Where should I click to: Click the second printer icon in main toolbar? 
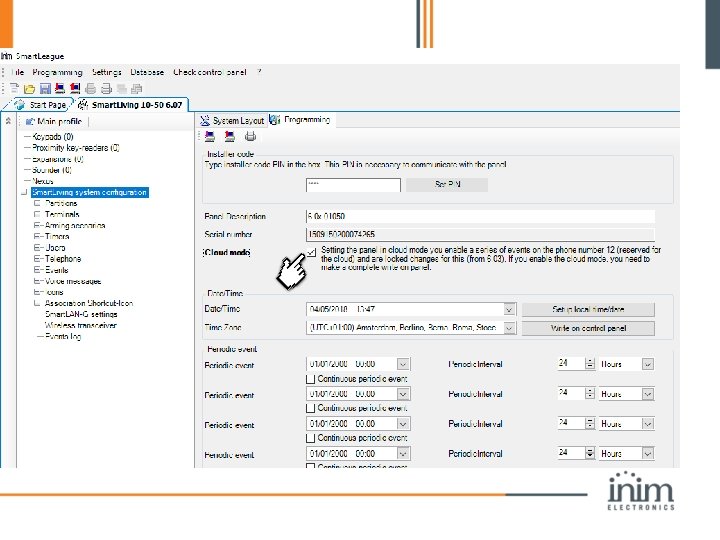106,89
